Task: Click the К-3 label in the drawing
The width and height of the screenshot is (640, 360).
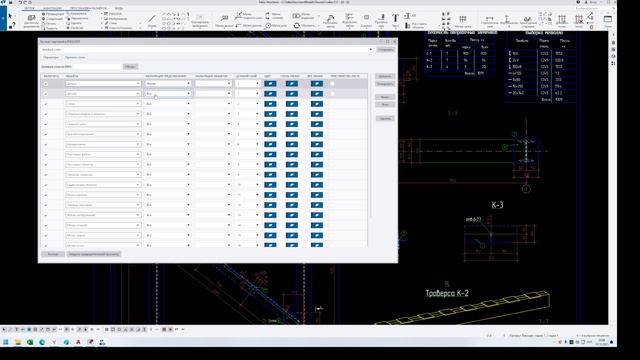Action: (497, 205)
